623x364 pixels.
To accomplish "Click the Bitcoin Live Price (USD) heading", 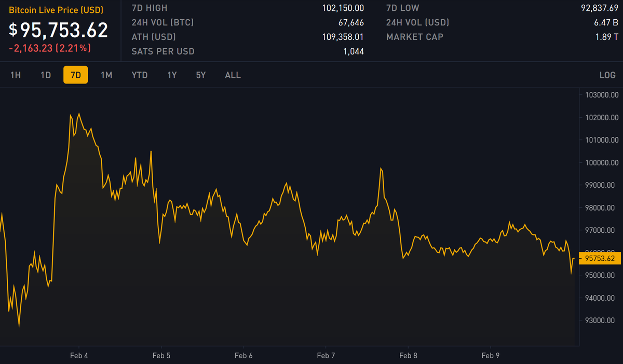I will (x=56, y=10).
